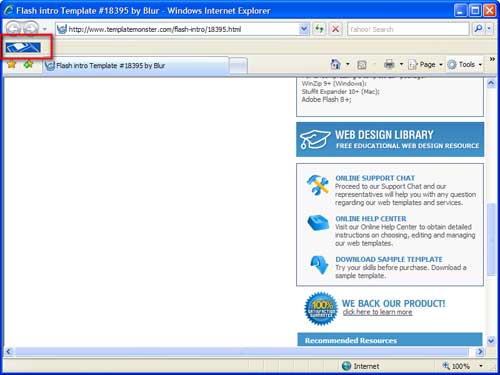Open the Online Support Chat link
Image resolution: width=500 pixels, height=375 pixels.
pyautogui.click(x=375, y=178)
